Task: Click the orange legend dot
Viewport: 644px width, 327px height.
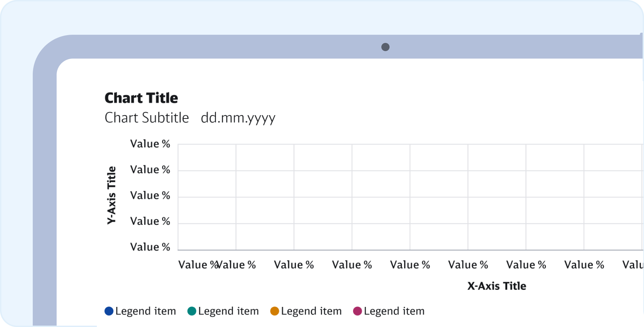Action: [x=275, y=311]
